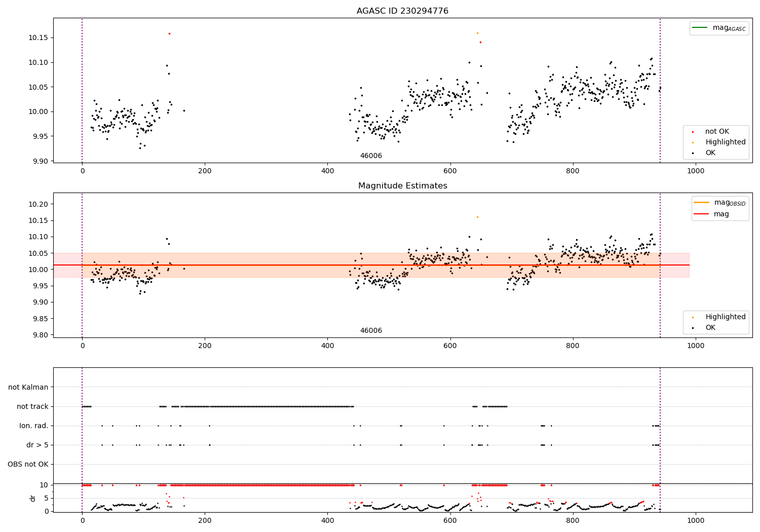Viewport: 760px width, 532px height.
Task: Click 'Highlighted' in the middle plot legend
Action: click(x=726, y=317)
